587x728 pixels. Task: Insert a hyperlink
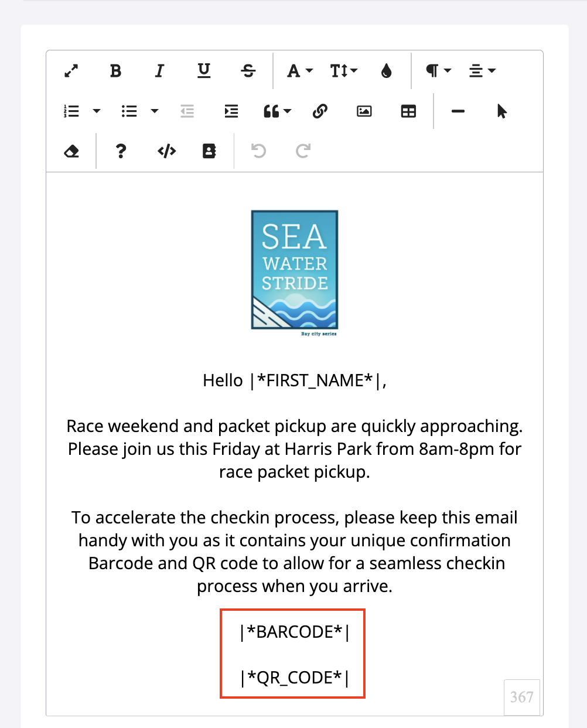tap(320, 111)
